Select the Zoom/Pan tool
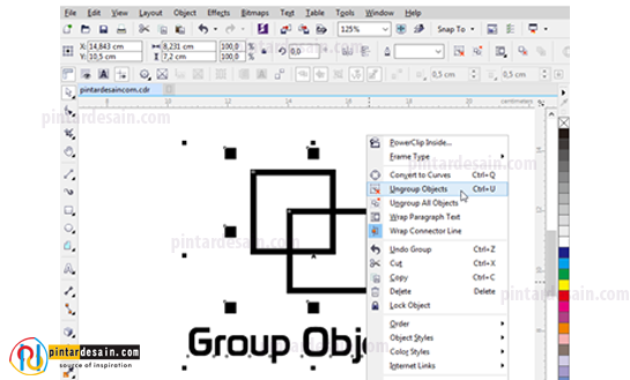Image resolution: width=630 pixels, height=380 pixels. point(69,152)
